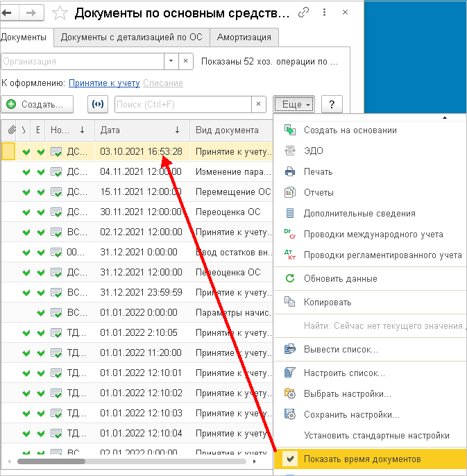This screenshot has width=467, height=476.
Task: Clear the Организация field with its X
Action: coord(185,61)
